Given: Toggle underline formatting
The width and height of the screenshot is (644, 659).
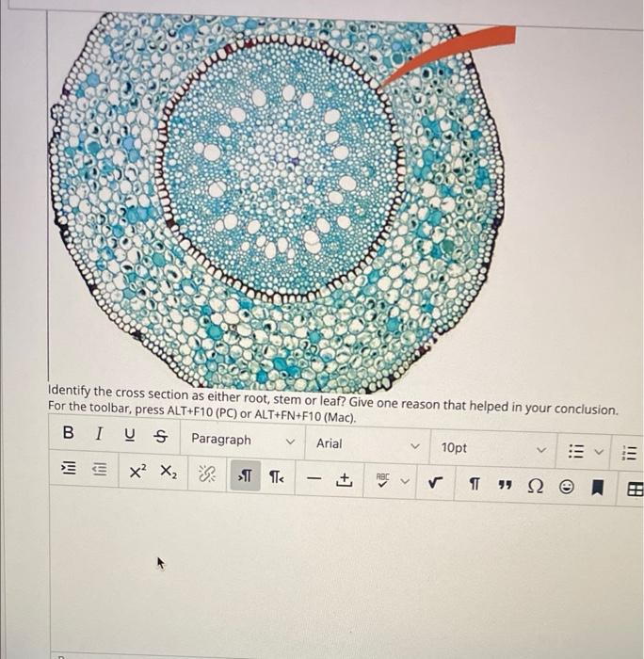Looking at the screenshot, I should pos(130,435).
